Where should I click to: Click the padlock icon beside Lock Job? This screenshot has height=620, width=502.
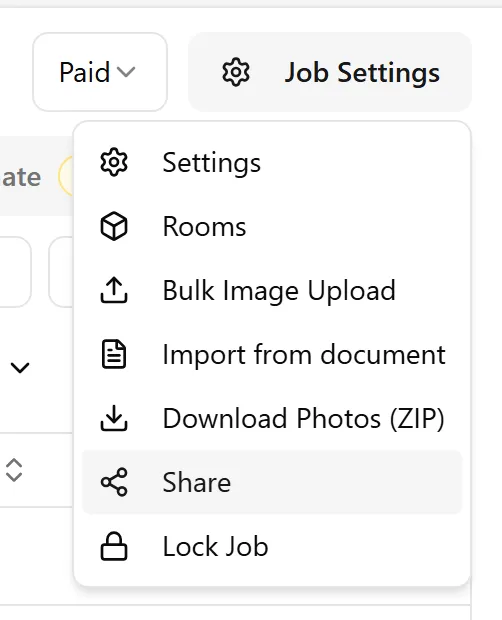point(114,546)
